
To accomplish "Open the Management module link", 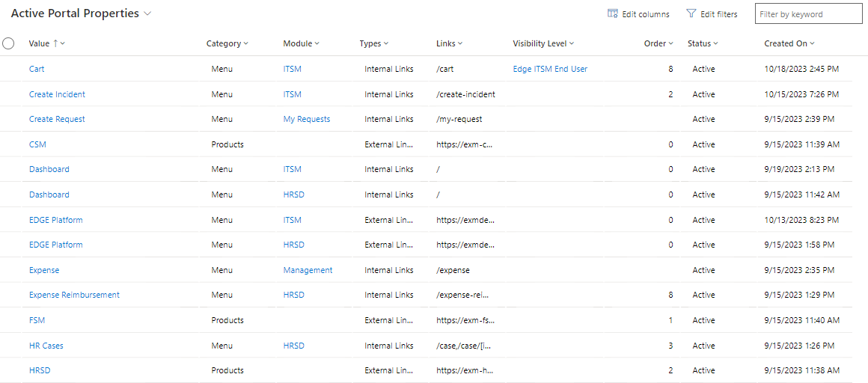I will point(308,270).
